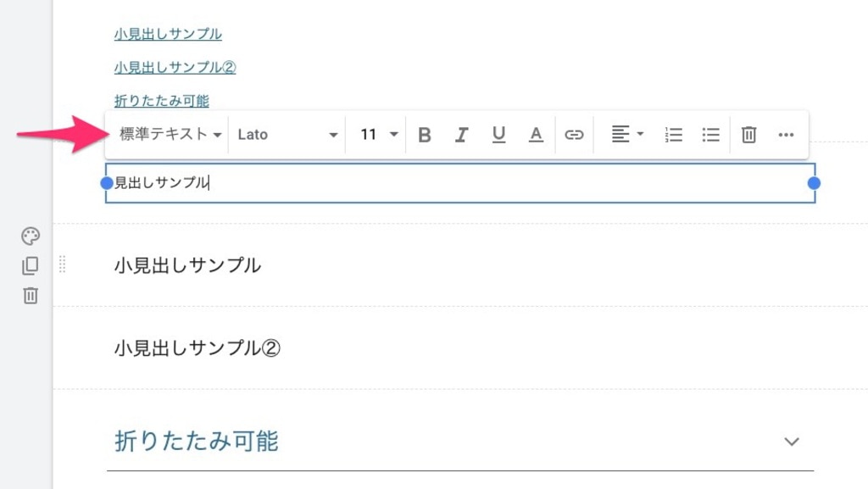Follow the 小見出しサンプル② link
This screenshot has height=489, width=868.
pyautogui.click(x=175, y=68)
